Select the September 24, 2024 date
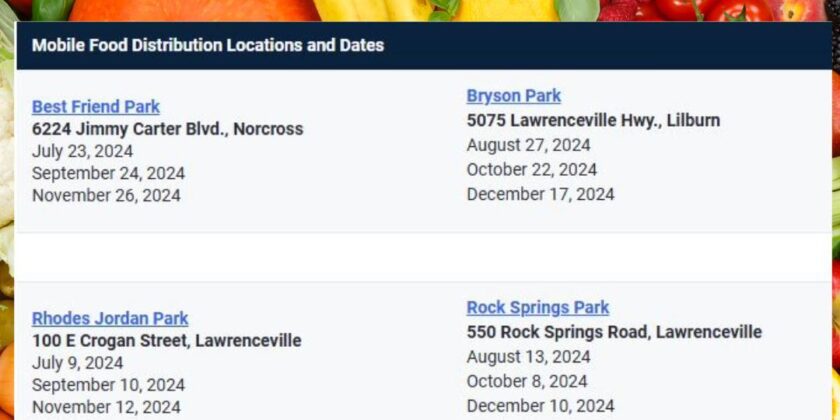The height and width of the screenshot is (420, 840). tap(108, 174)
